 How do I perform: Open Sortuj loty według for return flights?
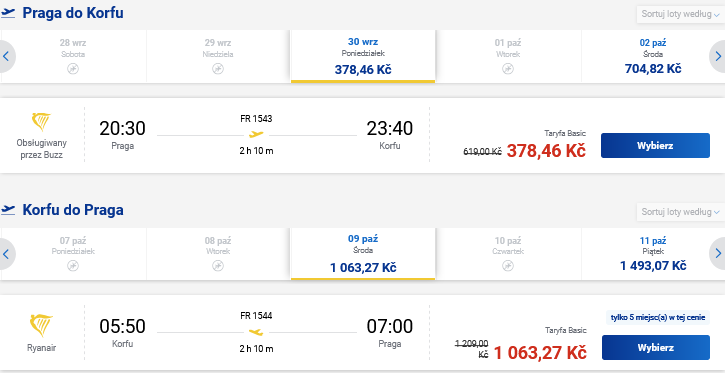(680, 212)
